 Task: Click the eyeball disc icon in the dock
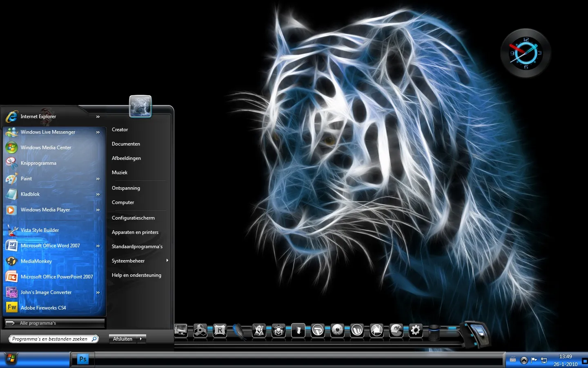337,330
